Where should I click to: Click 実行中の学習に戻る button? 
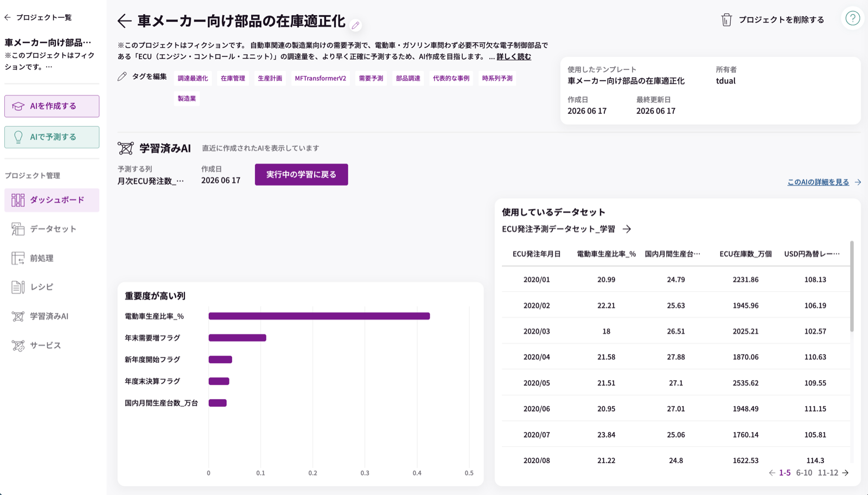(x=301, y=175)
